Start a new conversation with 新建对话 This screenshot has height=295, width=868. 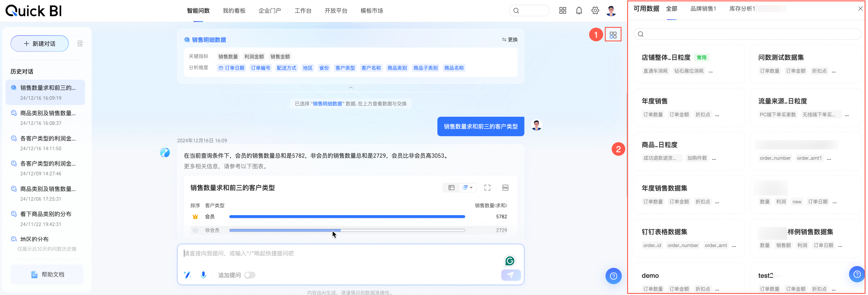[x=40, y=43]
